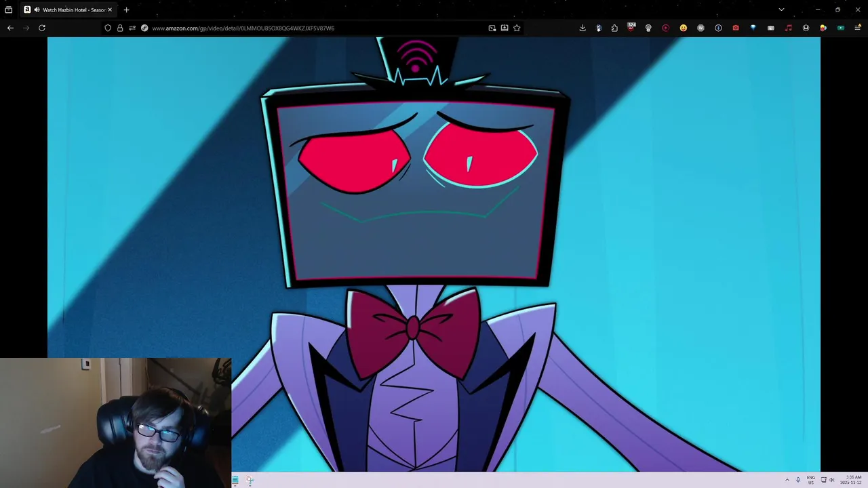This screenshot has height=488, width=868.
Task: Open the Firefox application hamburger menu
Action: (x=858, y=28)
